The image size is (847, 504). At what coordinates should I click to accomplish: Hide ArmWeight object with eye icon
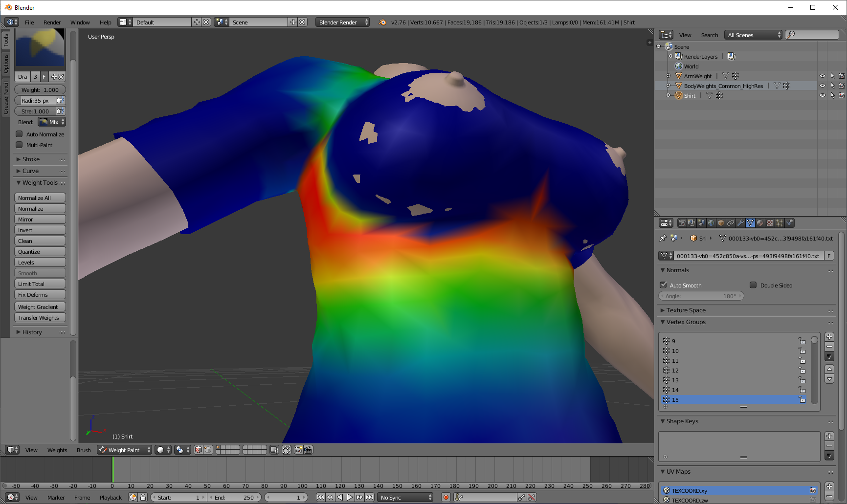click(823, 76)
